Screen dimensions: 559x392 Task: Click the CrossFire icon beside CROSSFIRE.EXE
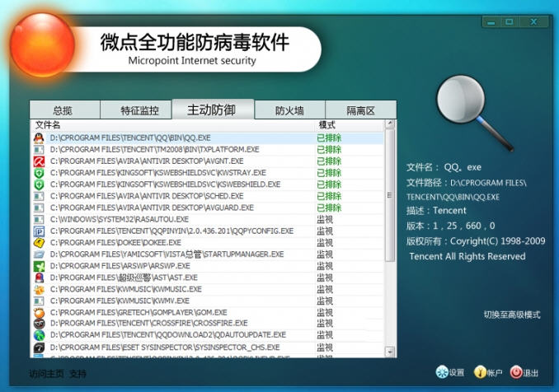point(39,324)
